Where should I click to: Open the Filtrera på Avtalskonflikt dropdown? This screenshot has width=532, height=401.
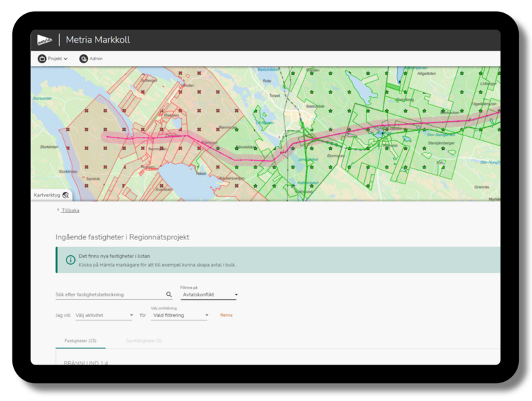[209, 294]
